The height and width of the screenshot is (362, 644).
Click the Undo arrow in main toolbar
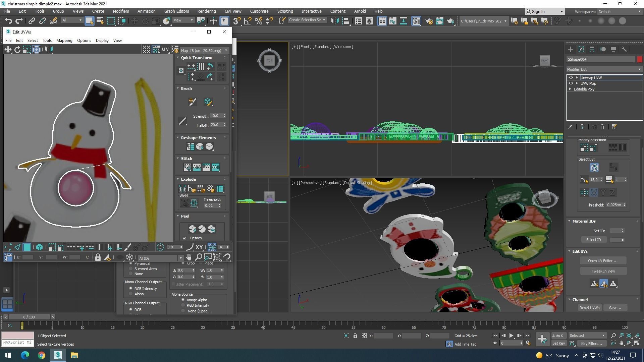click(x=8, y=21)
